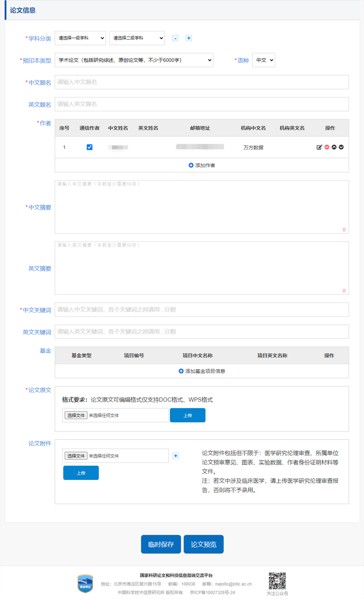Click 上传 button for 论文附件

point(81,473)
